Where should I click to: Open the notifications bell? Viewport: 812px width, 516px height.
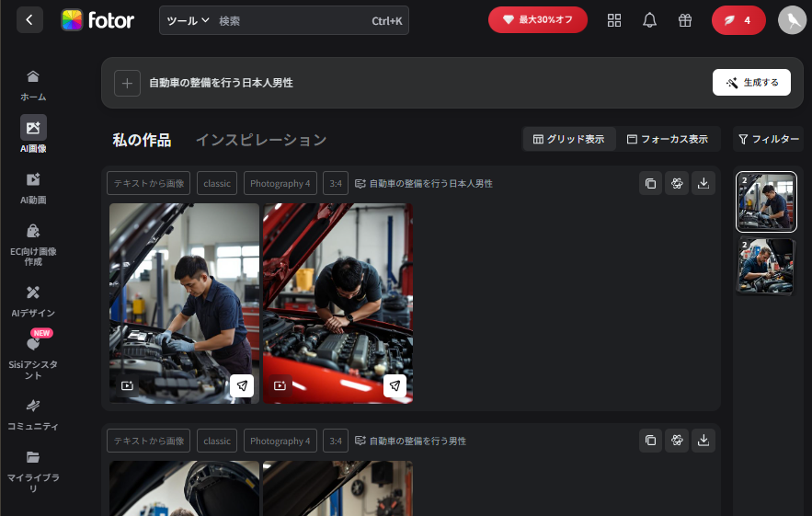(649, 20)
